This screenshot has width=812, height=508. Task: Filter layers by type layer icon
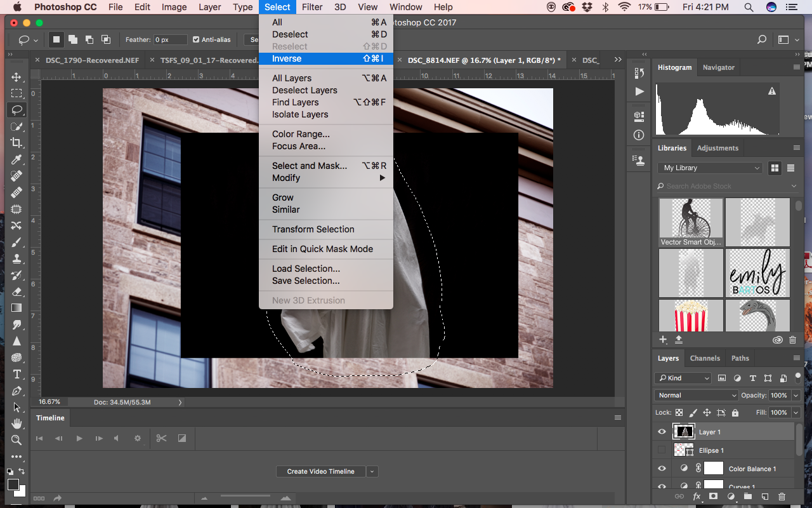coord(753,378)
